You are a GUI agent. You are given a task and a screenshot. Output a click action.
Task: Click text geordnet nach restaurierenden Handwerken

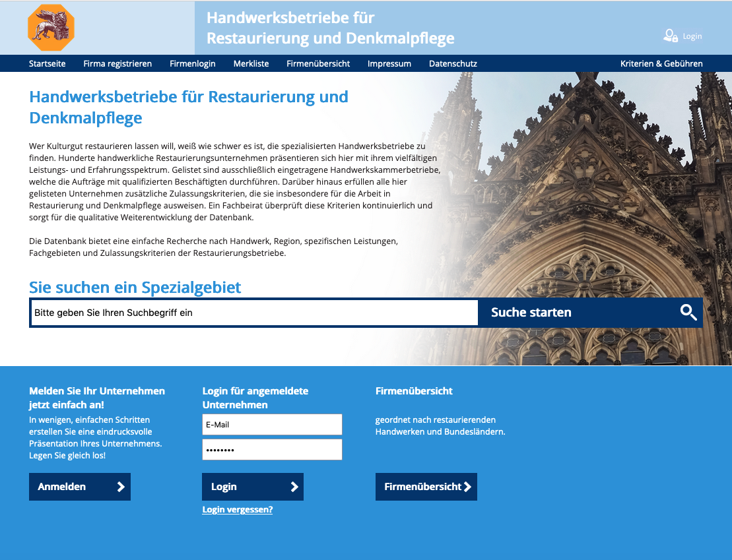pyautogui.click(x=440, y=425)
